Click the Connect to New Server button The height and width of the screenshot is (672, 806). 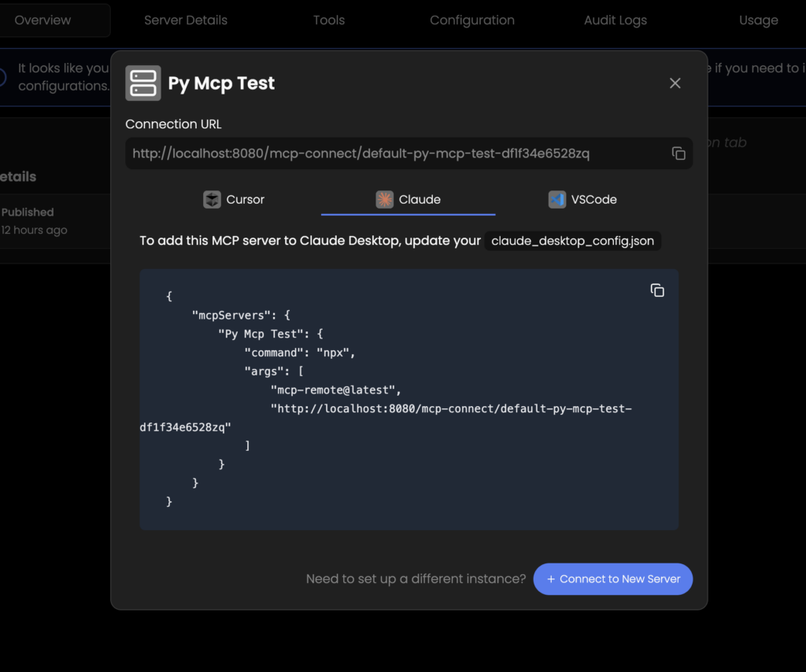click(x=613, y=579)
